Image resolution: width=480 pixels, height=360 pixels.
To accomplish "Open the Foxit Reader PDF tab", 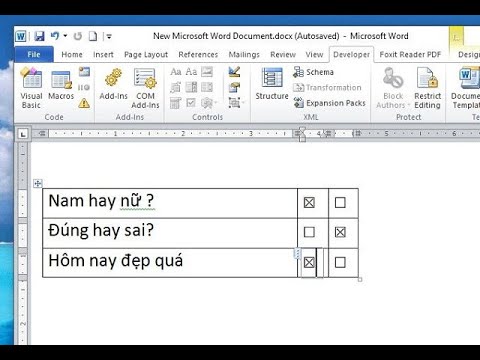I will pos(410,54).
